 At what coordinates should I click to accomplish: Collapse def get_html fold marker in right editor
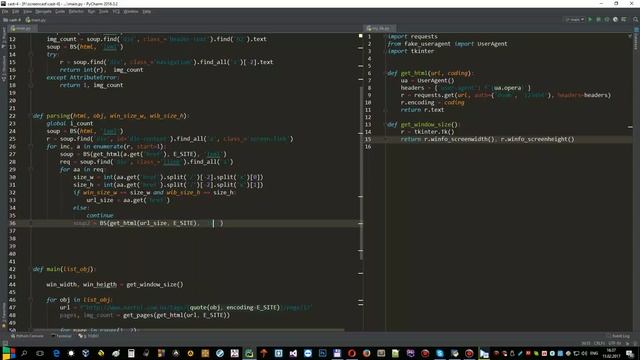click(x=385, y=73)
